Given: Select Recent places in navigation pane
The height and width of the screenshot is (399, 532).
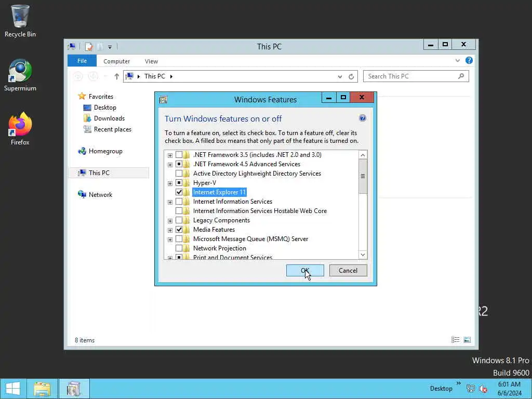Looking at the screenshot, I should point(112,129).
